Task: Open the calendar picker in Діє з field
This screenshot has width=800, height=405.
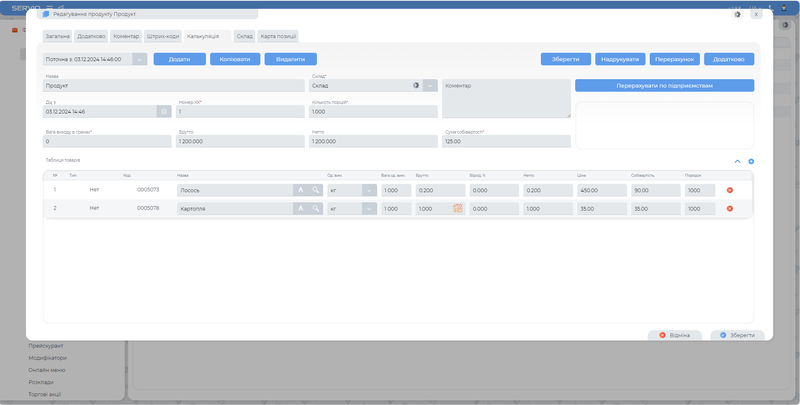Action: (163, 111)
